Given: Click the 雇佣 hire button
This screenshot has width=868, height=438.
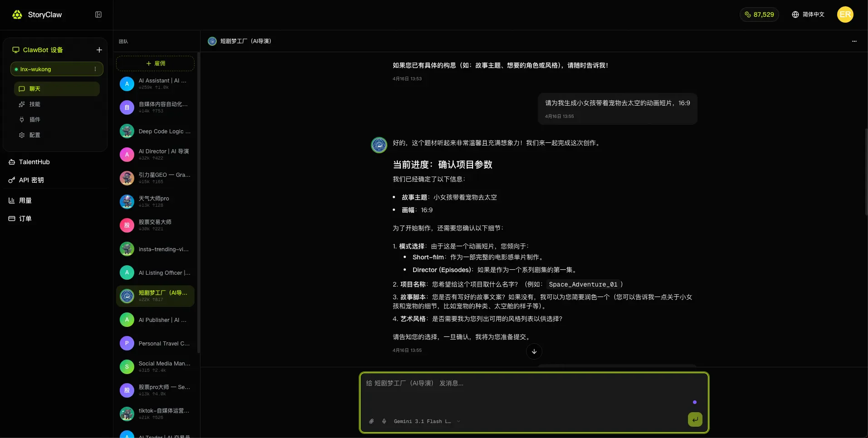Looking at the screenshot, I should click(155, 63).
